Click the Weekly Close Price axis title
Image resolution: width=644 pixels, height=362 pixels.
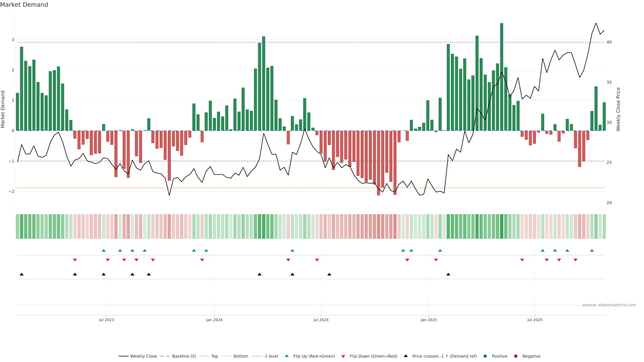coord(618,109)
